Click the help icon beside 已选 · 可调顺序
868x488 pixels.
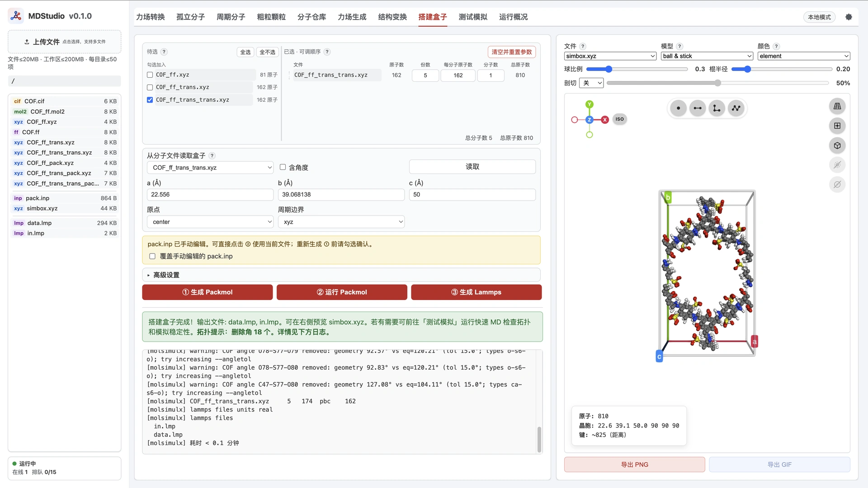(327, 52)
